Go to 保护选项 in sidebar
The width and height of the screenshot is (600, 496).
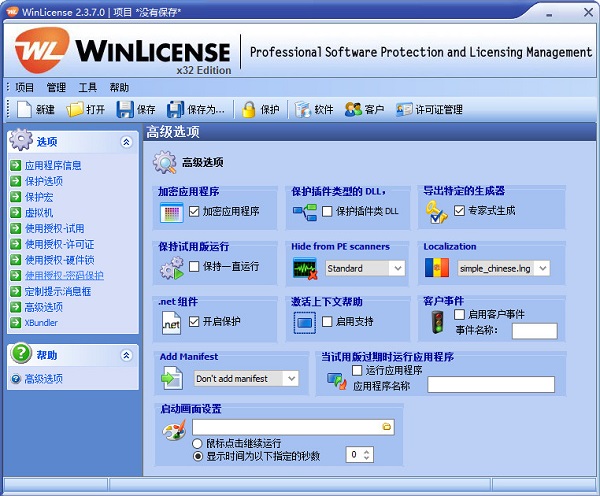44,181
